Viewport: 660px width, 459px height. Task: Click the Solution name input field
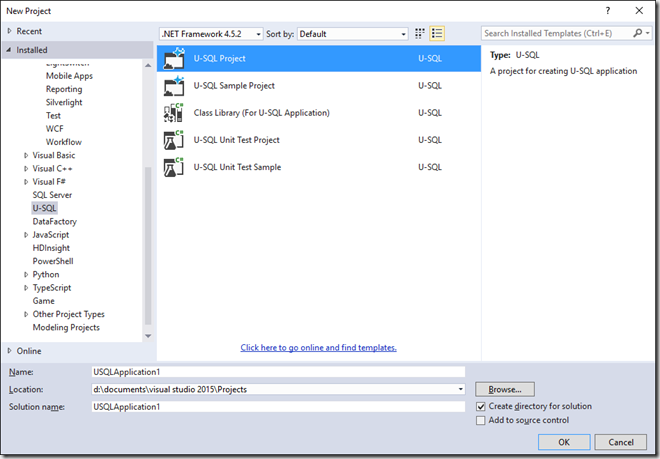(x=278, y=407)
